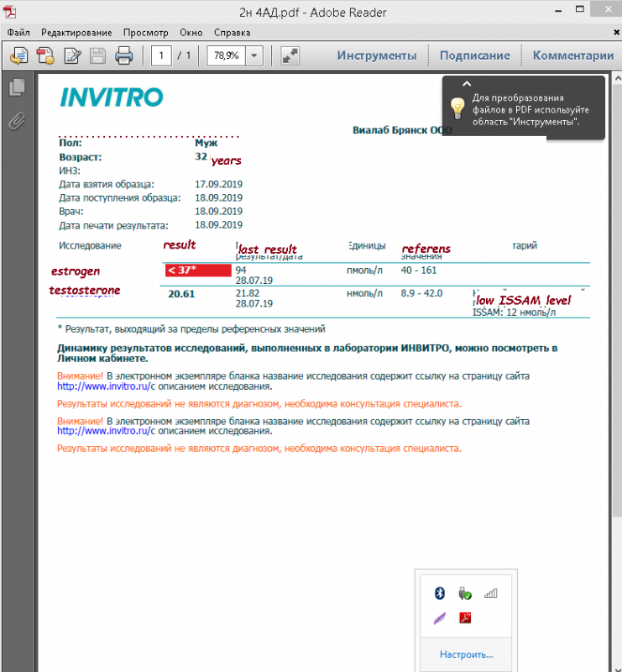The image size is (622, 672).
Task: Click the edit/sign document pencil icon
Action: point(72,55)
